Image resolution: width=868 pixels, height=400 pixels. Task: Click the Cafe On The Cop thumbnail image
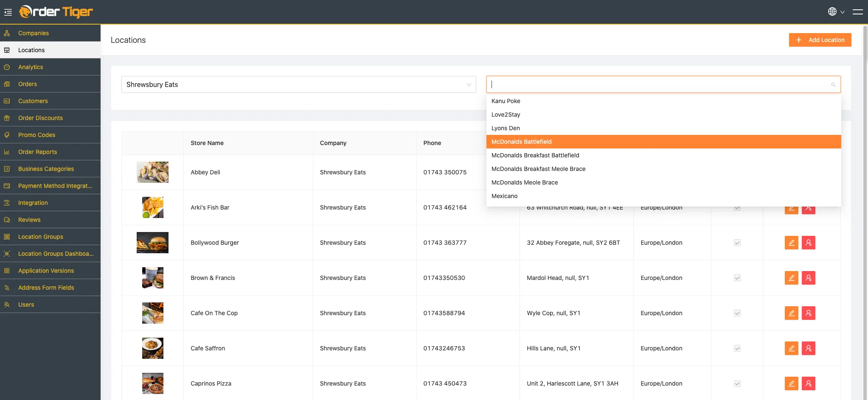152,313
